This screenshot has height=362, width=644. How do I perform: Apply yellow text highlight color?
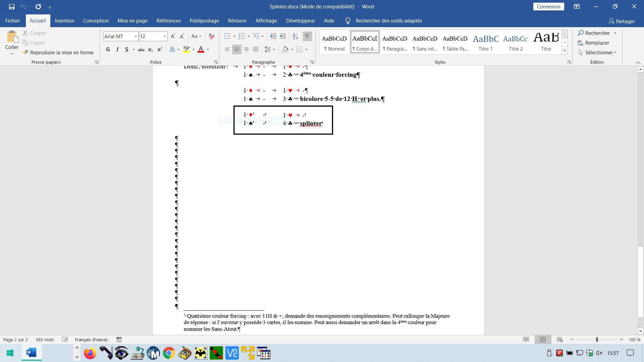coord(186,49)
